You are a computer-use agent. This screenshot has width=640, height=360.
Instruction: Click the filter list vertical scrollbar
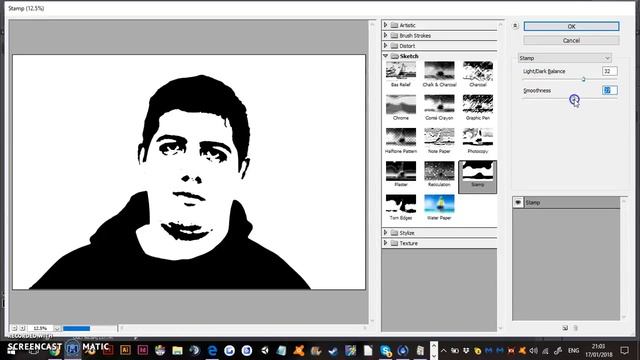click(500, 176)
